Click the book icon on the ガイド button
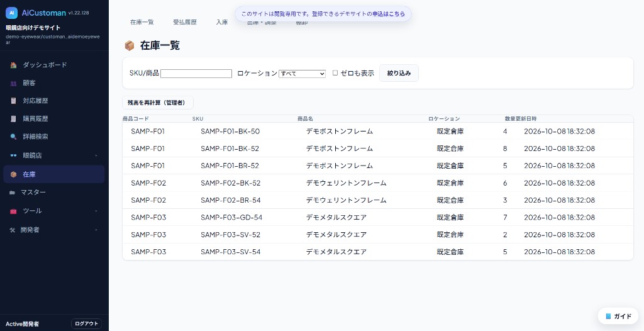 608,316
